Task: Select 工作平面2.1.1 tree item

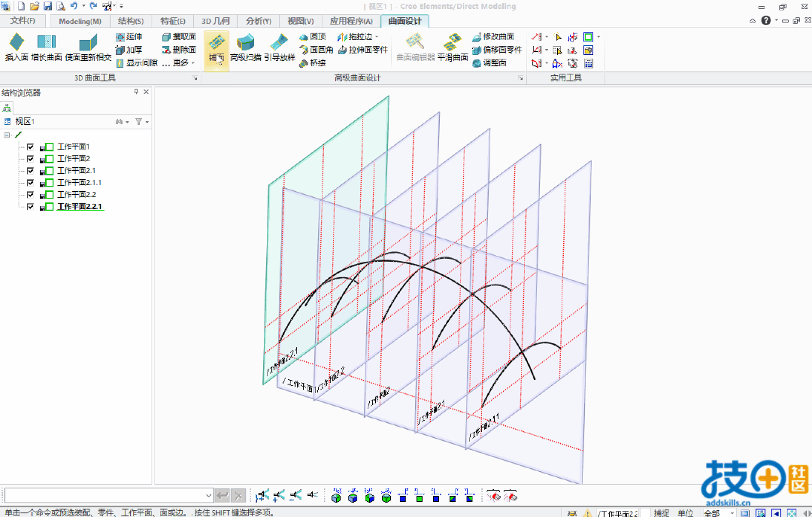Action: tap(79, 183)
